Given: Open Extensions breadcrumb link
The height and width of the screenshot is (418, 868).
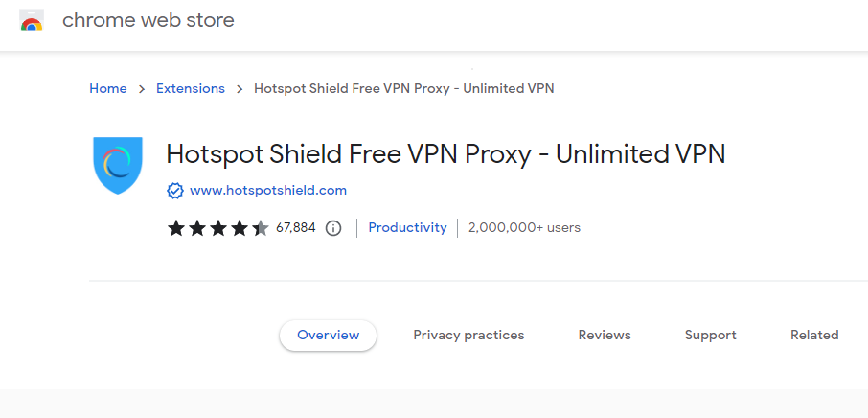Looking at the screenshot, I should click(191, 88).
